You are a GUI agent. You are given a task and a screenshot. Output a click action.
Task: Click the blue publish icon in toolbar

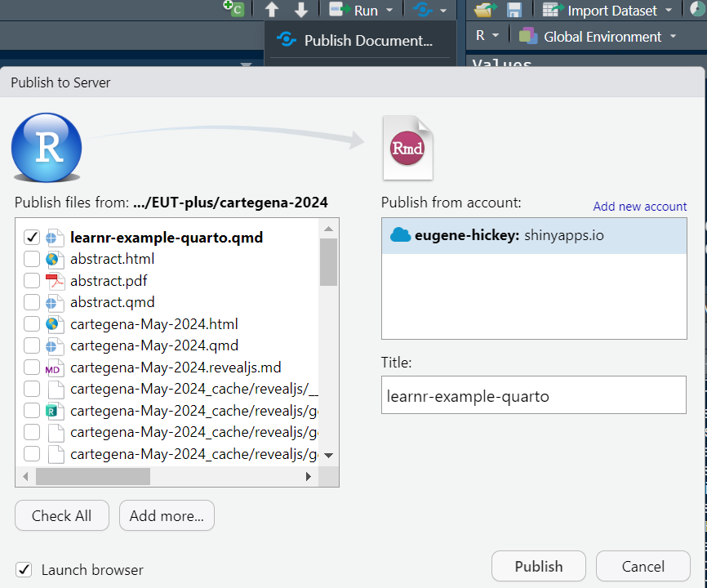[x=423, y=10]
